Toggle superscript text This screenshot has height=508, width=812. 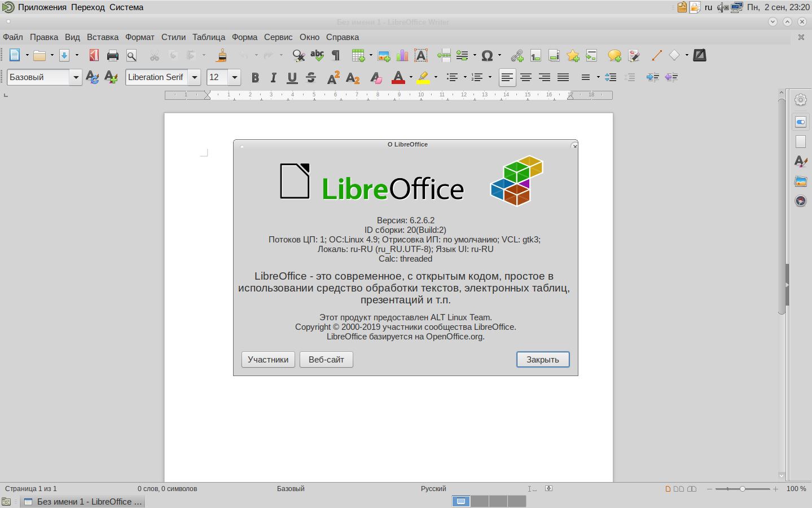[x=333, y=77]
